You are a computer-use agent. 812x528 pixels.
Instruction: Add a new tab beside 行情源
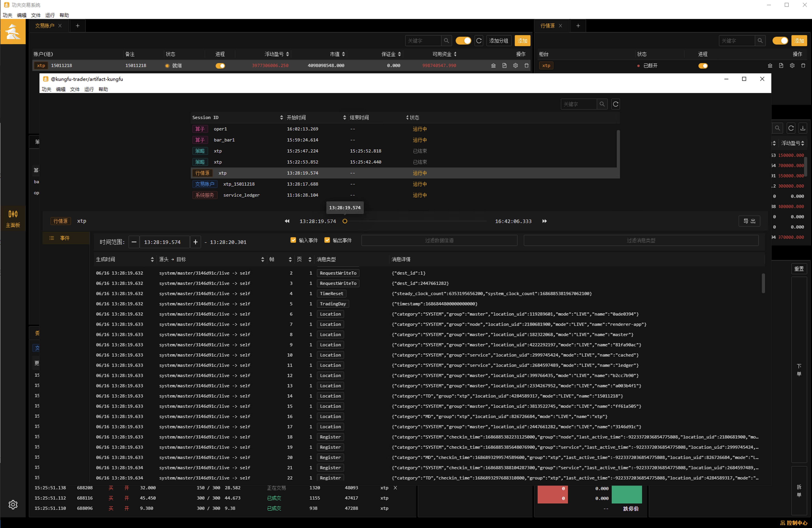tap(578, 26)
